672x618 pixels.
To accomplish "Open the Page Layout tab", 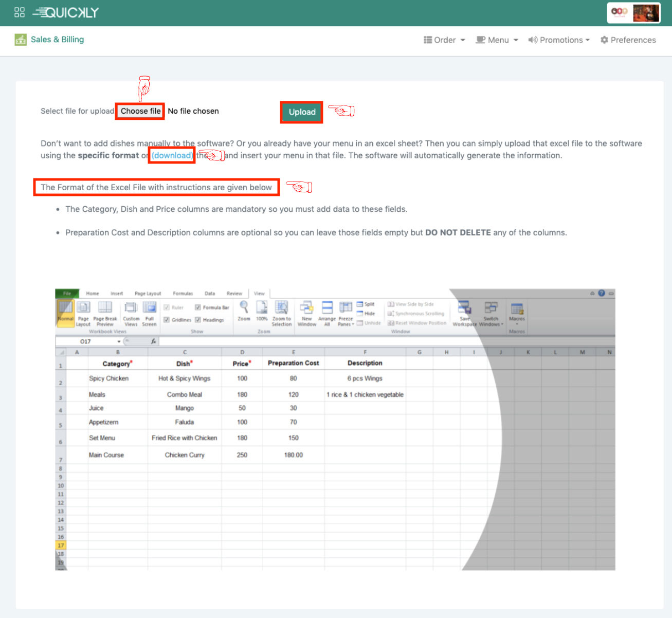I will click(148, 293).
